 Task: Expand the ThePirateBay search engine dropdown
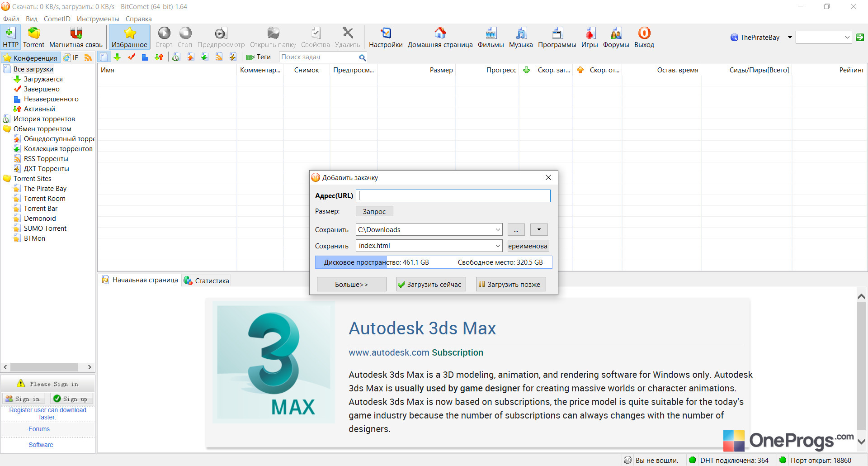point(790,37)
